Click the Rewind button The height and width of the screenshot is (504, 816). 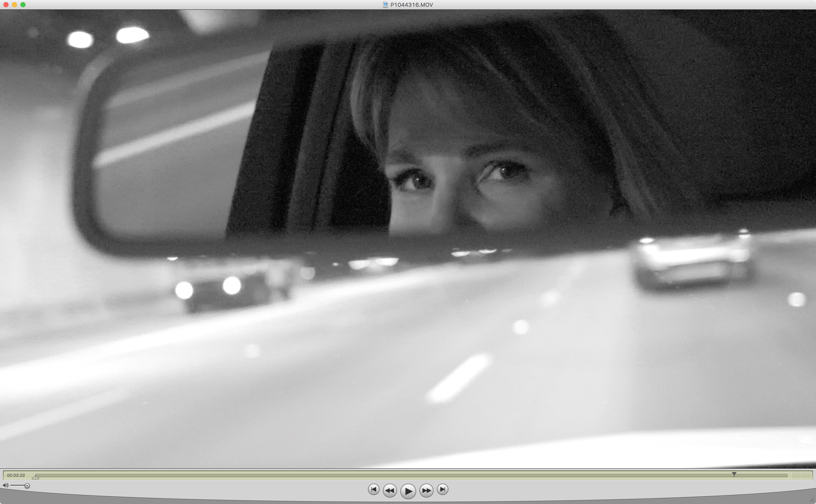click(x=390, y=490)
